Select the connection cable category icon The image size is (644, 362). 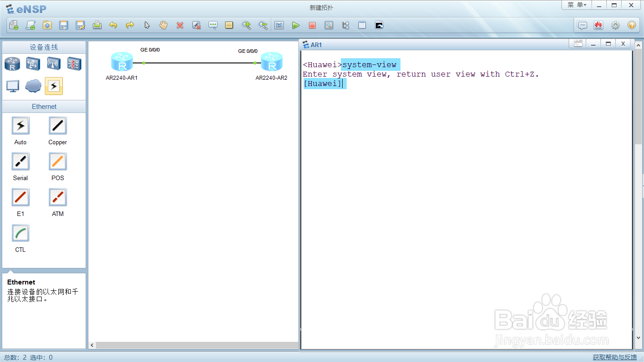pos(54,86)
